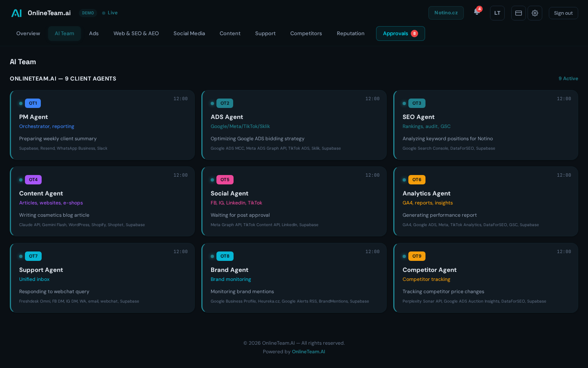Click the Sign out button

(x=563, y=13)
